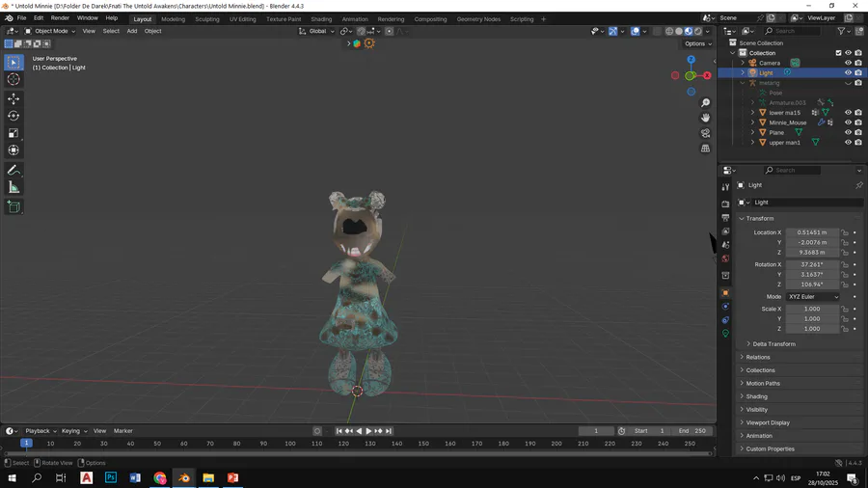Screen dimensions: 868x488
Task: Open the Render properties tab
Action: pyautogui.click(x=725, y=203)
